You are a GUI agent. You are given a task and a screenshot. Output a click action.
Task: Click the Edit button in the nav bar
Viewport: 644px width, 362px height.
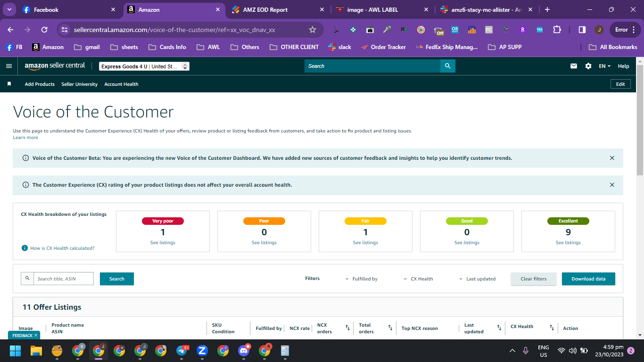tap(620, 84)
